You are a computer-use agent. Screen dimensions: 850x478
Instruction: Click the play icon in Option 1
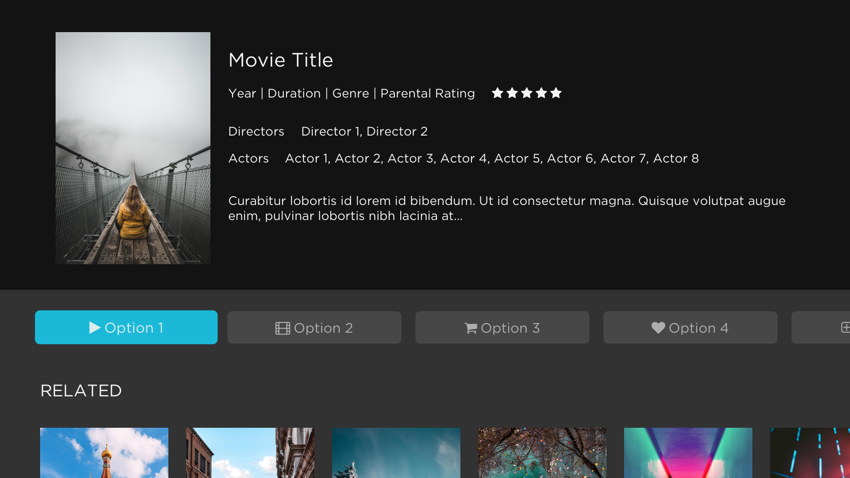pos(94,327)
